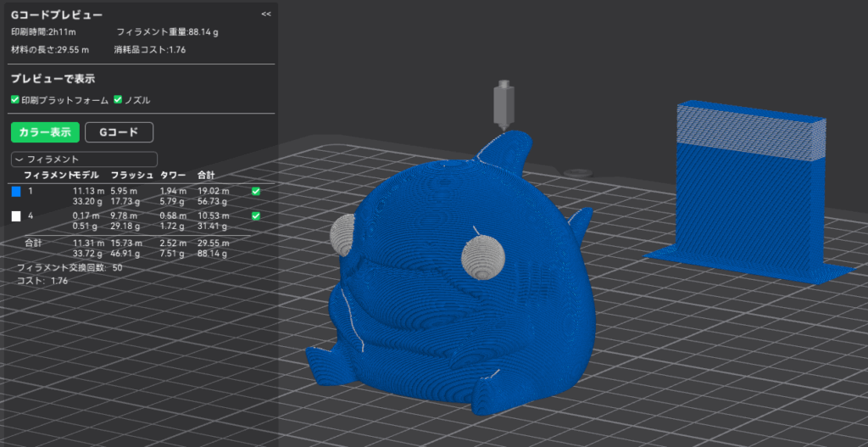Click the タワー column header

pos(174,175)
